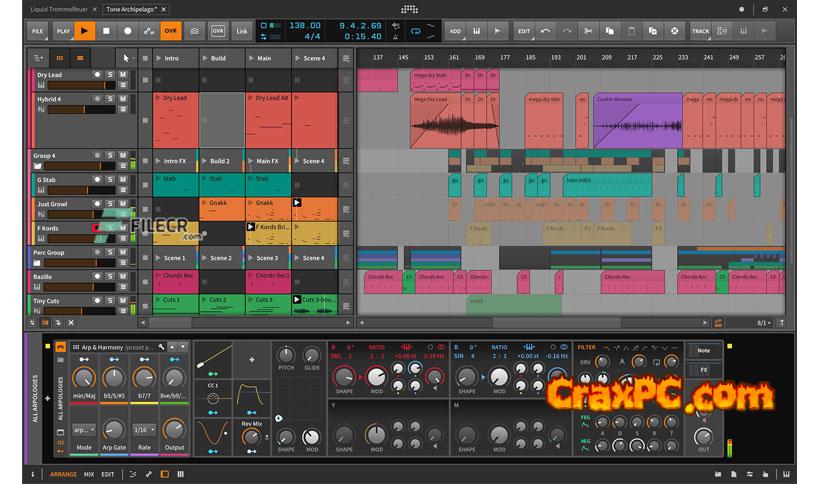
Task: Arm record on Bazille track
Action: tap(97, 277)
